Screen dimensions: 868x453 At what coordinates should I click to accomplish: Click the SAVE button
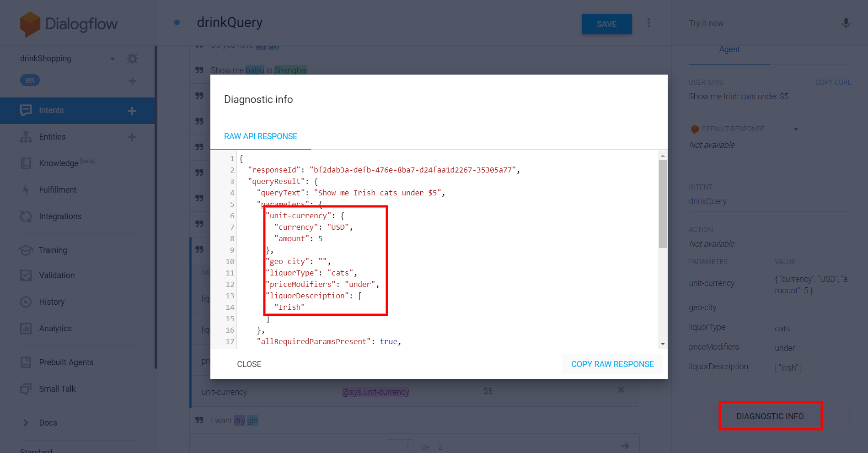pyautogui.click(x=606, y=24)
